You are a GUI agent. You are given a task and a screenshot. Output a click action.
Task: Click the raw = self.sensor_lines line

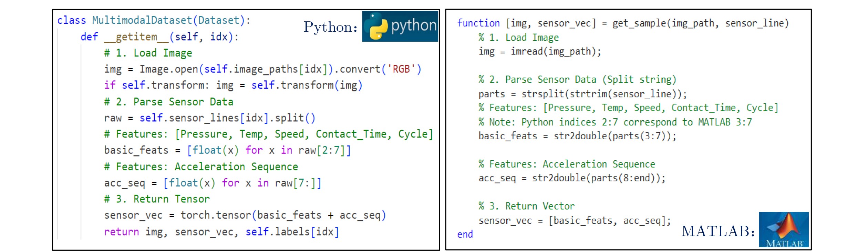click(x=209, y=118)
